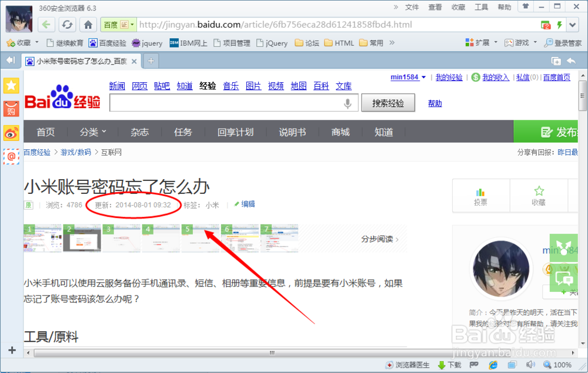Click the restore closed tab undo icon

pyautogui.click(x=571, y=61)
